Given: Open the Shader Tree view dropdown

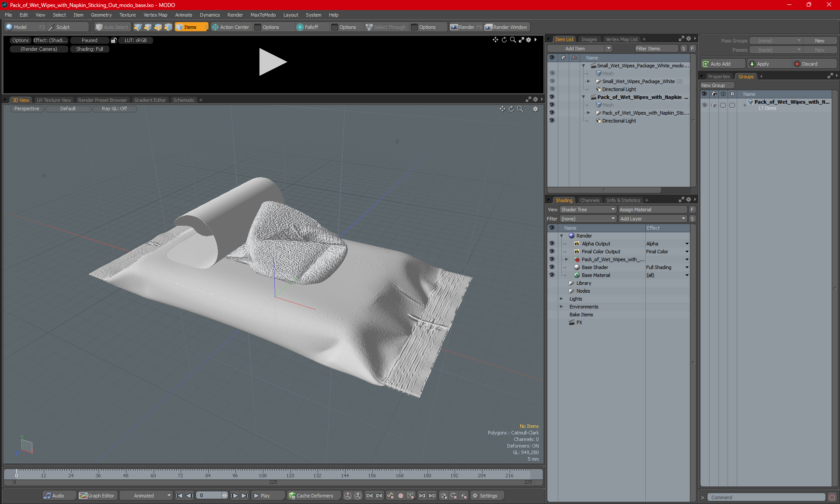Looking at the screenshot, I should (x=588, y=210).
